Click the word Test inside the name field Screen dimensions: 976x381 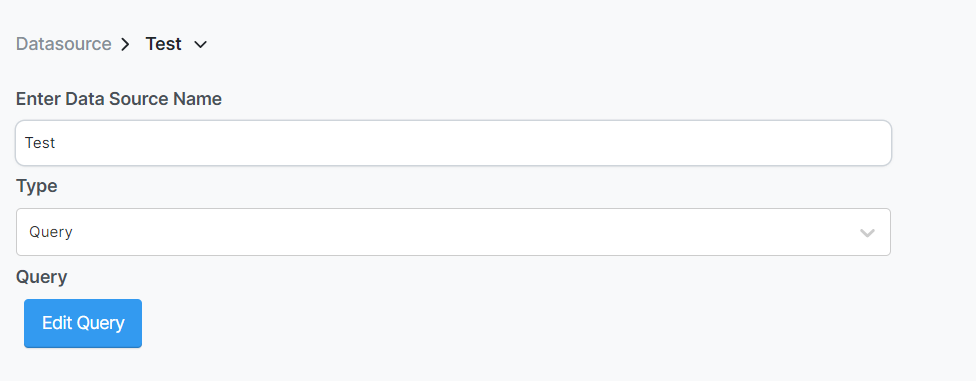(x=40, y=143)
